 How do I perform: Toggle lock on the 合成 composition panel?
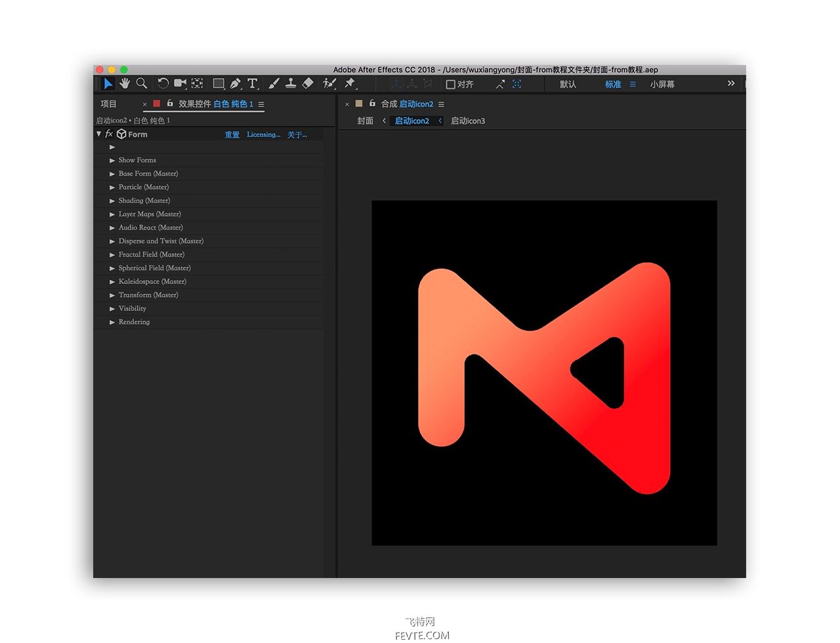click(372, 103)
